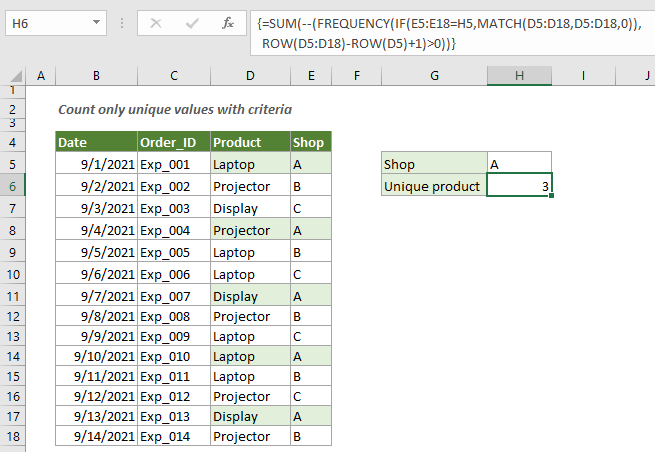Click cell H5 containing shop A
655x452 pixels.
519,164
